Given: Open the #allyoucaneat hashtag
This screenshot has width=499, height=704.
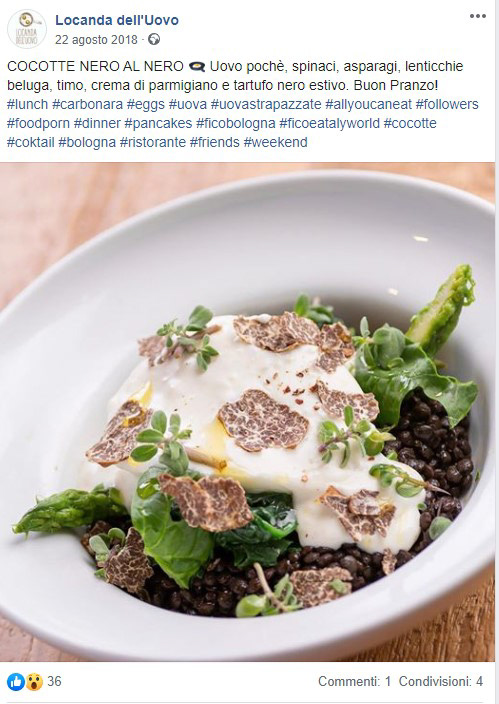Looking at the screenshot, I should [368, 104].
